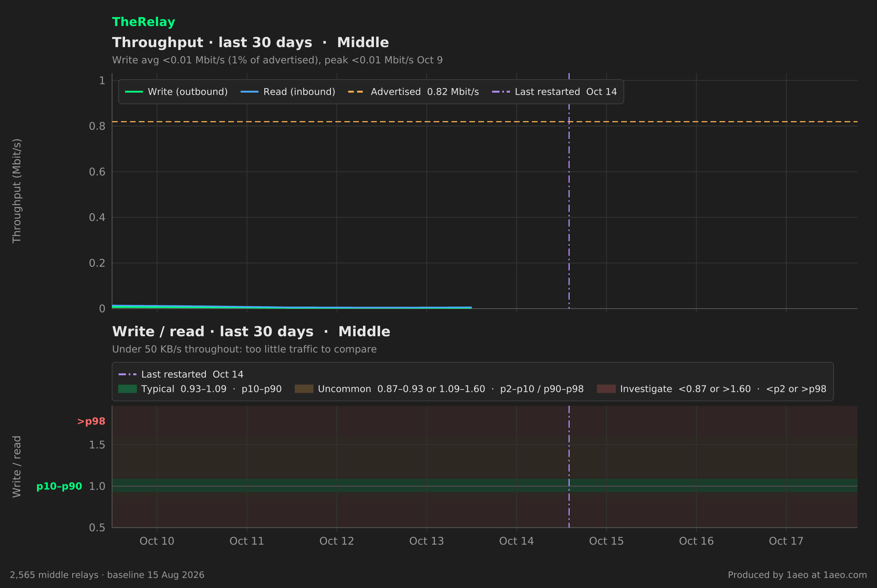
Task: Click the 'Oct 15' x-axis tick label
Action: (606, 541)
